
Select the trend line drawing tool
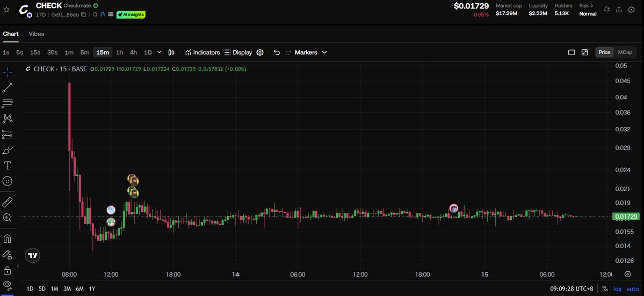pos(8,88)
